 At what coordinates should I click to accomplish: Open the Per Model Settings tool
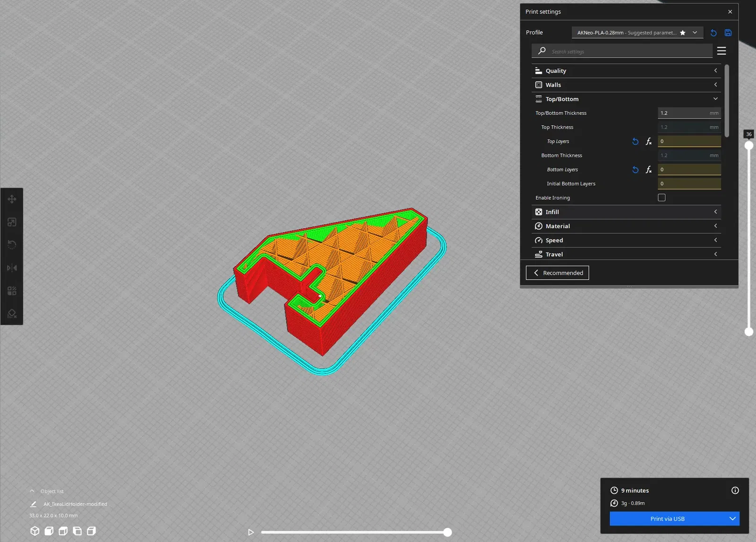[12, 291]
